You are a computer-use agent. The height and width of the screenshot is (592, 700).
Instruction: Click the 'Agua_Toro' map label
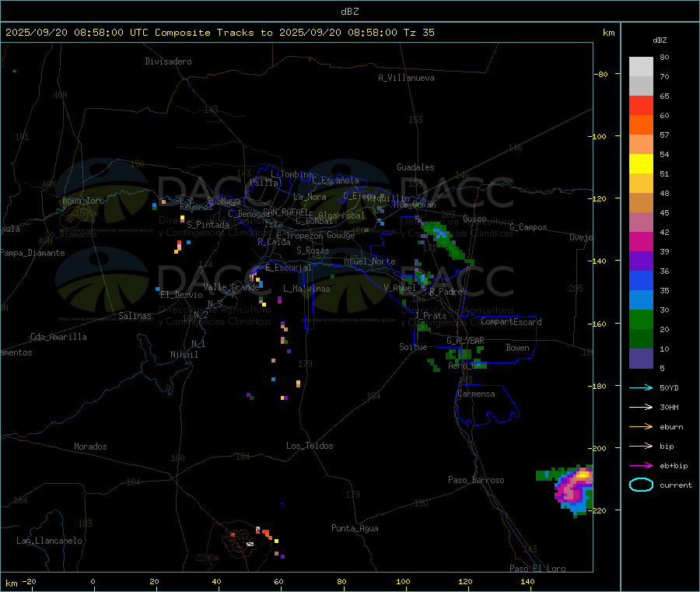83,201
